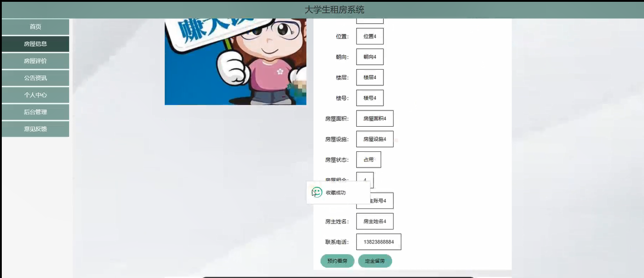Open the 个人中心 personal center
The height and width of the screenshot is (278, 644).
pos(35,95)
